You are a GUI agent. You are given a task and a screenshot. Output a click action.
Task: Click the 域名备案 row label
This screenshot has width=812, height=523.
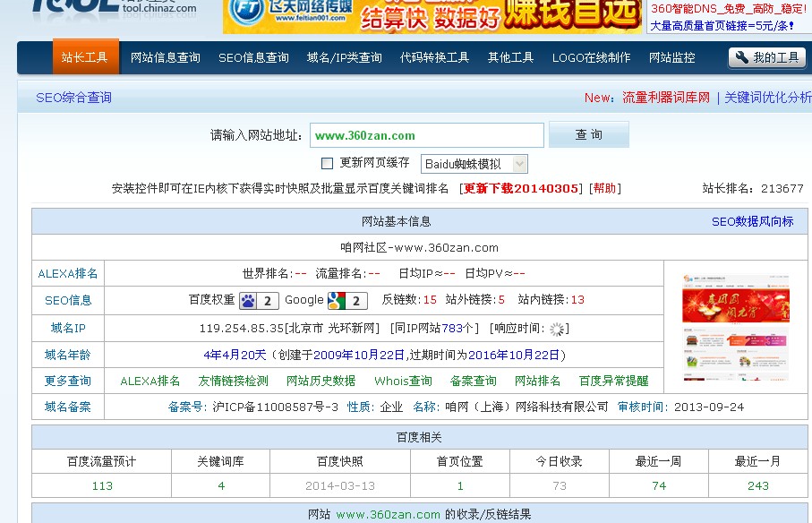pyautogui.click(x=68, y=407)
